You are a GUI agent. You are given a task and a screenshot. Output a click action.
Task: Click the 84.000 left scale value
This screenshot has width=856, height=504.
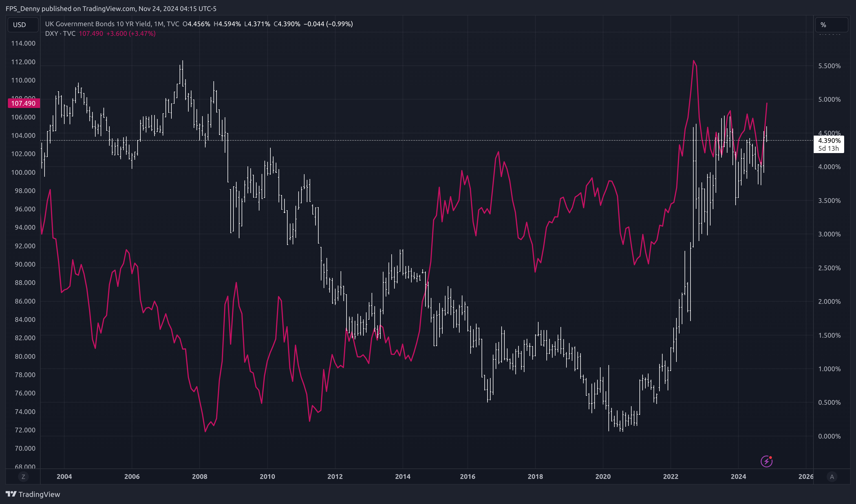click(25, 320)
